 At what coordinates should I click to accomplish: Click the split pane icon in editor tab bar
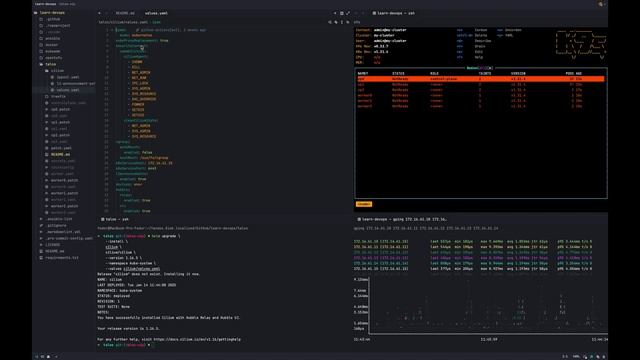[x=342, y=13]
